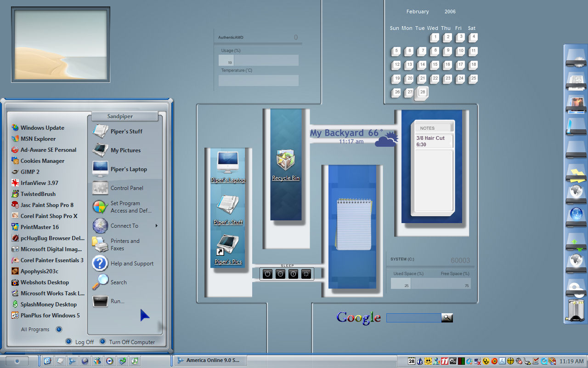Viewport: 588px width, 368px height.
Task: Expand the Connect To submenu arrow
Action: point(157,226)
